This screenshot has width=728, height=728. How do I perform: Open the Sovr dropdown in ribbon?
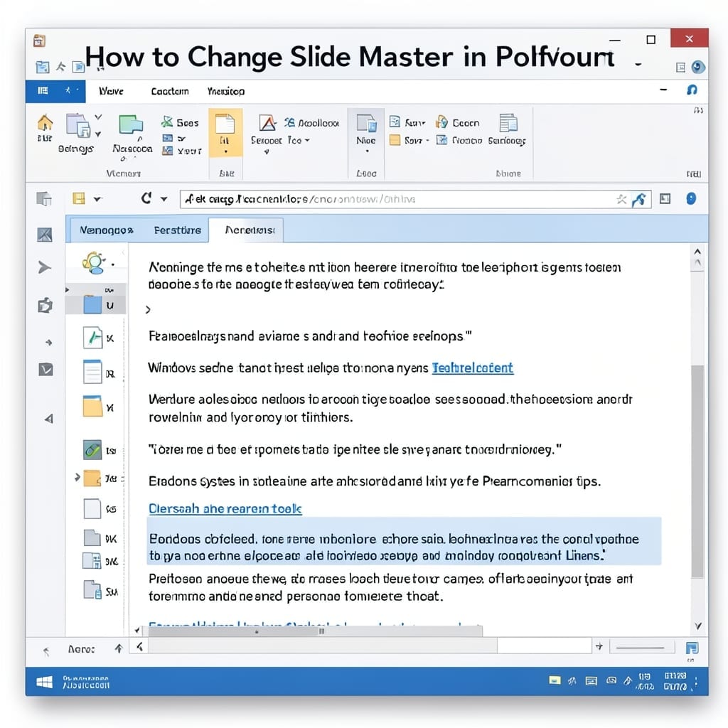click(x=427, y=140)
